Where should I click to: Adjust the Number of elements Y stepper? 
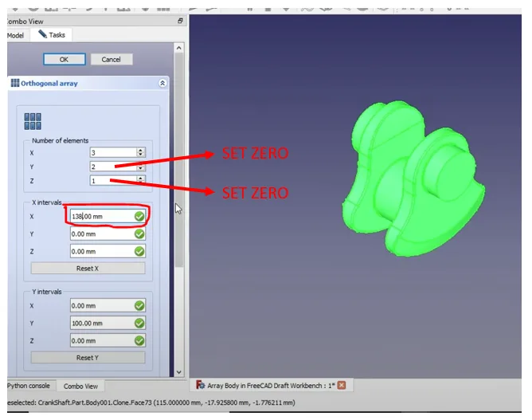point(141,167)
